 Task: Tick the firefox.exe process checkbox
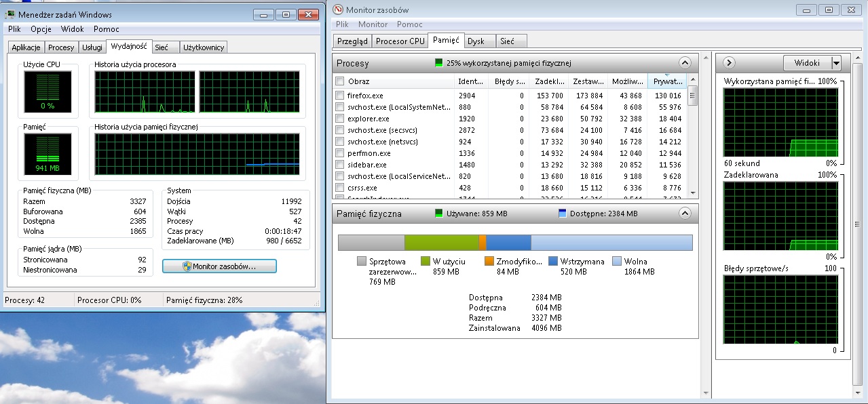coord(339,96)
